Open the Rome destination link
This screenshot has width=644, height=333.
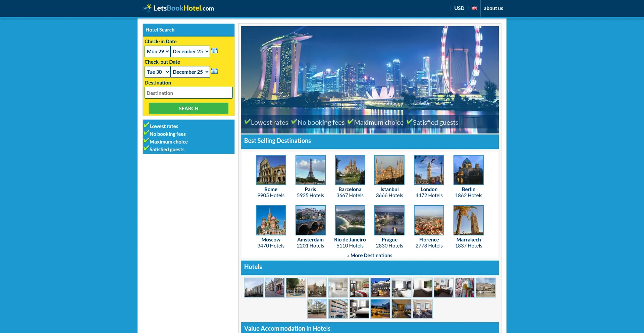click(271, 189)
